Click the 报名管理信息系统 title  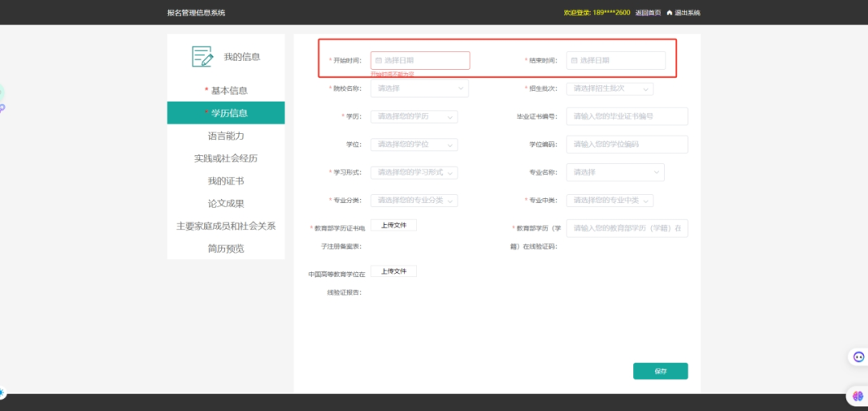[196, 13]
